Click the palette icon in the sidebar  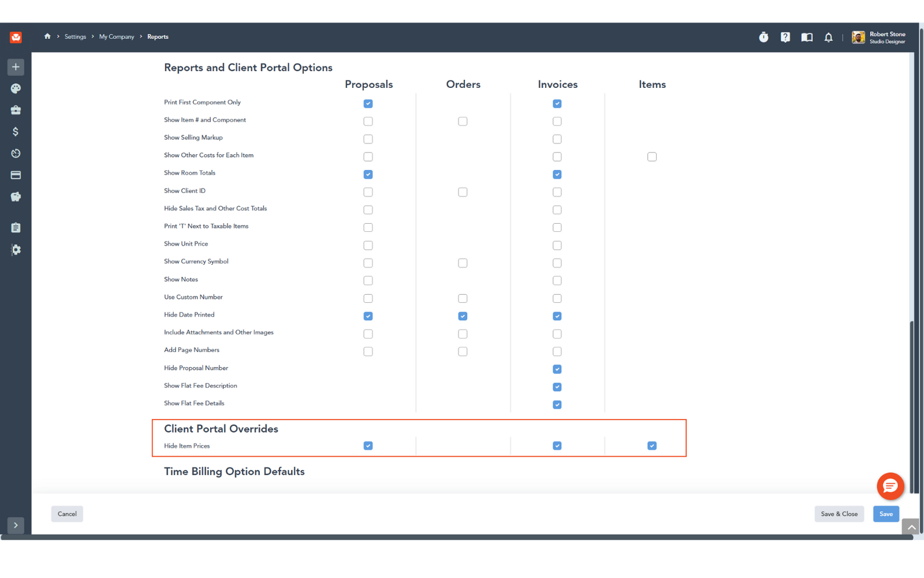pyautogui.click(x=16, y=88)
